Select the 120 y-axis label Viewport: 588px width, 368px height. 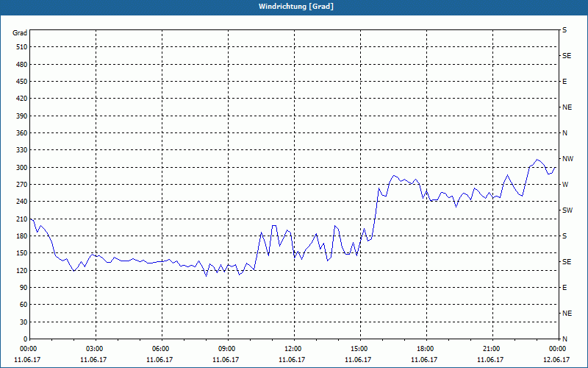click(x=22, y=270)
